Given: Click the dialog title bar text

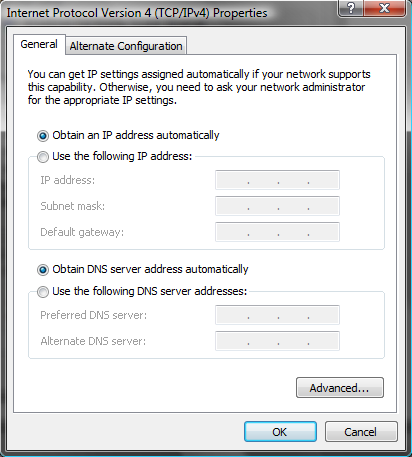Looking at the screenshot, I should pos(137,13).
